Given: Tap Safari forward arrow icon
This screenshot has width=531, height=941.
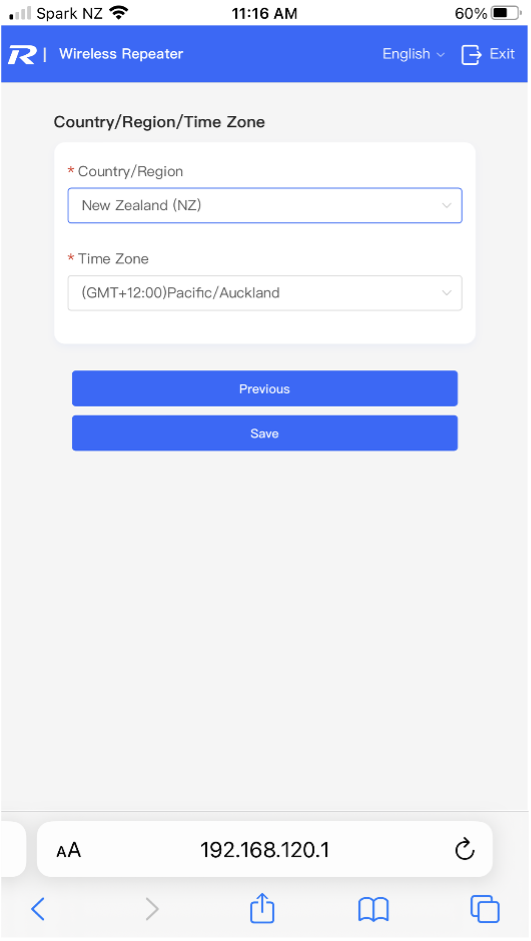Looking at the screenshot, I should point(152,909).
